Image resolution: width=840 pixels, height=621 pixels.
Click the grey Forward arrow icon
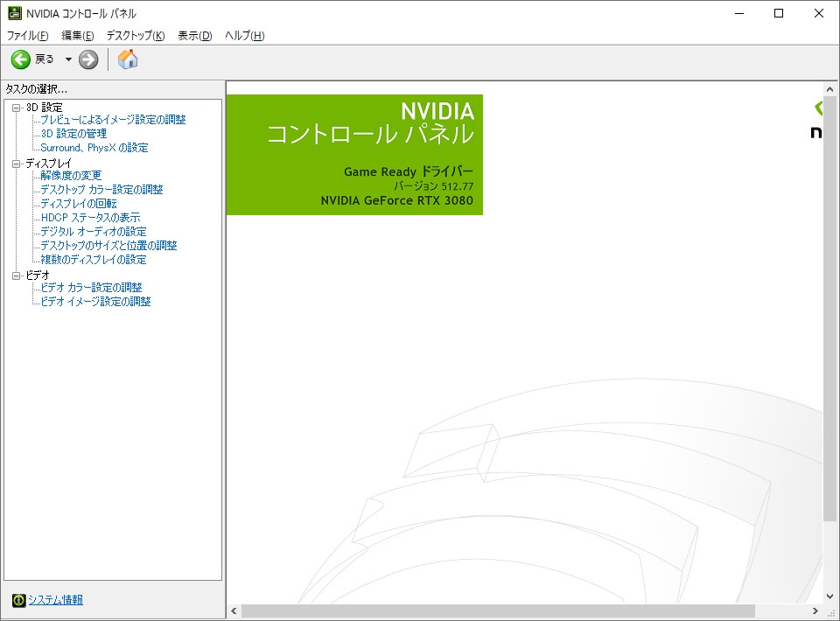pos(88,59)
